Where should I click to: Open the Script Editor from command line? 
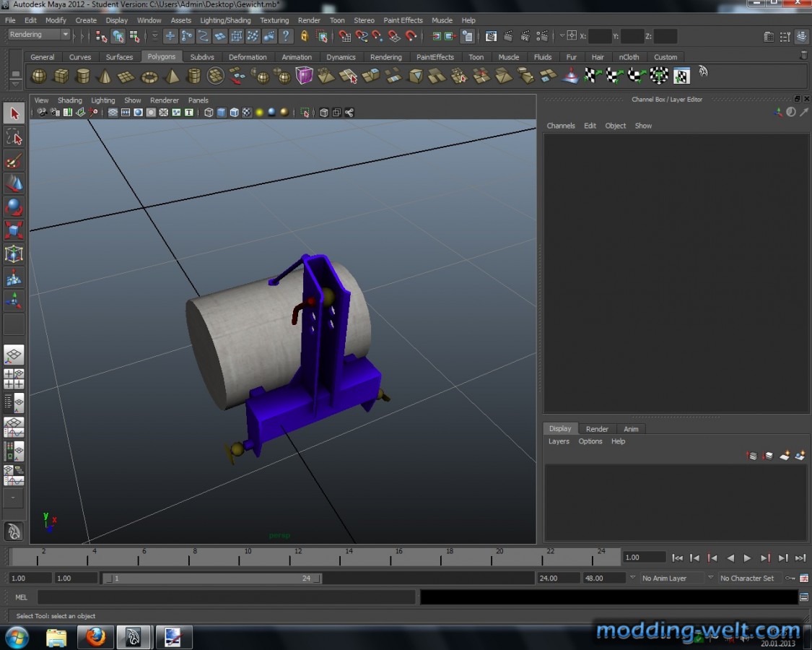pyautogui.click(x=804, y=597)
